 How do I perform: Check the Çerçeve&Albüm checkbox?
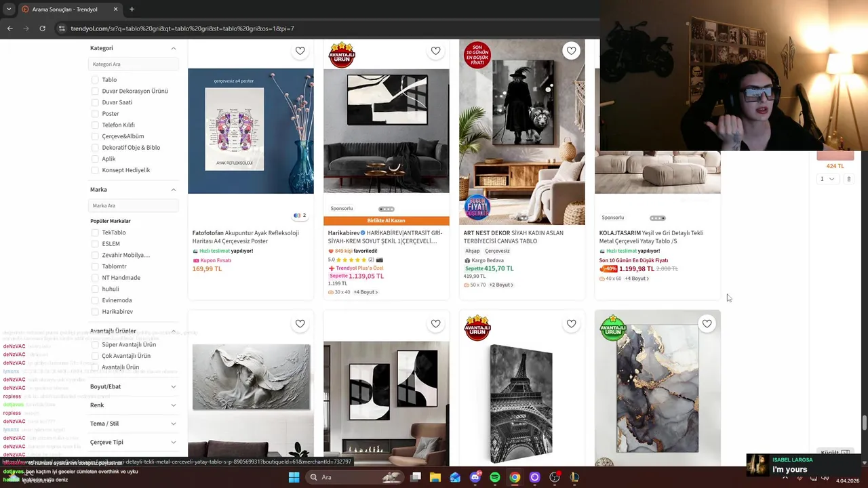point(95,136)
